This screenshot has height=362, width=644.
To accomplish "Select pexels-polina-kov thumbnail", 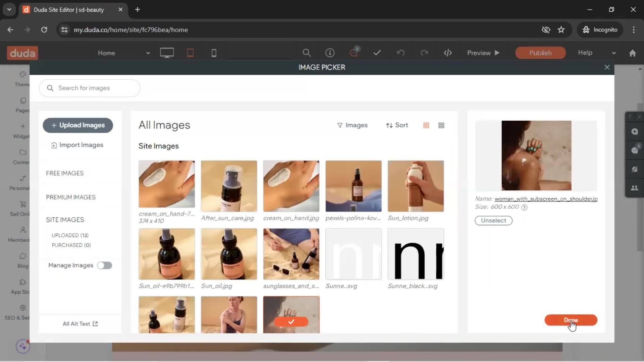I will coord(354,186).
